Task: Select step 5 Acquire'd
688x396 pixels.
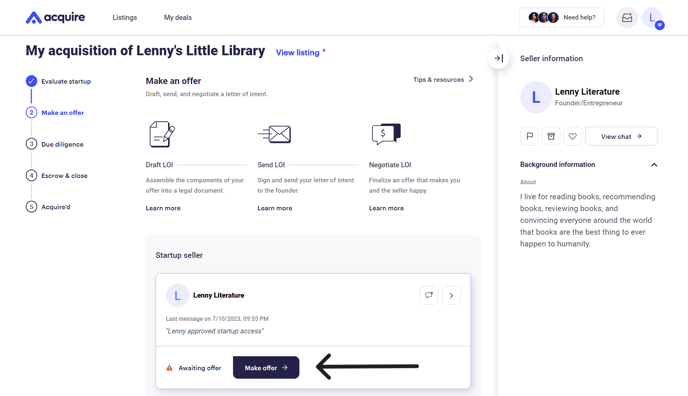Action: 48,207
